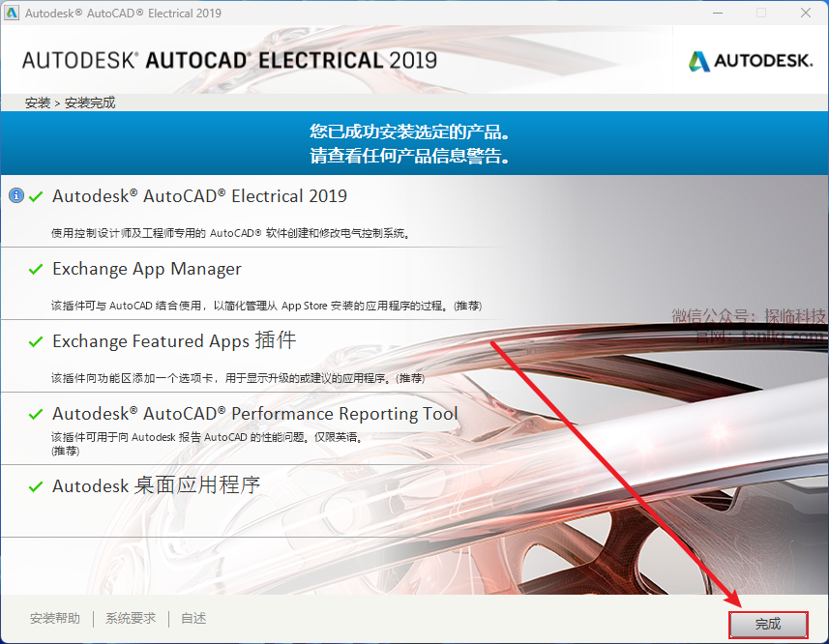Click the AUTODESK AUTOCAD ELECTRICAL 2019 header title
This screenshot has width=829, height=644.
229,61
